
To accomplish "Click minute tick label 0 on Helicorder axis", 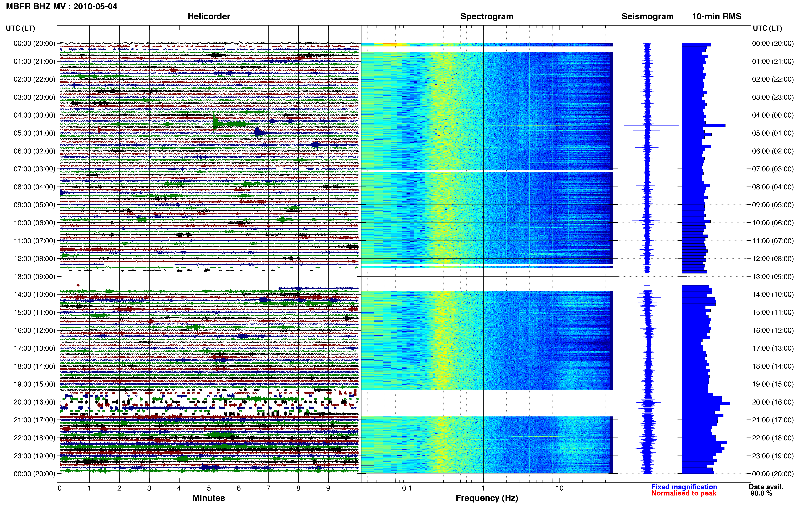I will coord(60,488).
